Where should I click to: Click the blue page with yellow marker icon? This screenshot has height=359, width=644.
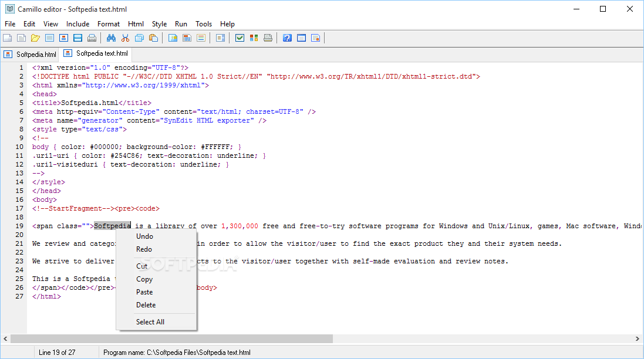coord(173,38)
